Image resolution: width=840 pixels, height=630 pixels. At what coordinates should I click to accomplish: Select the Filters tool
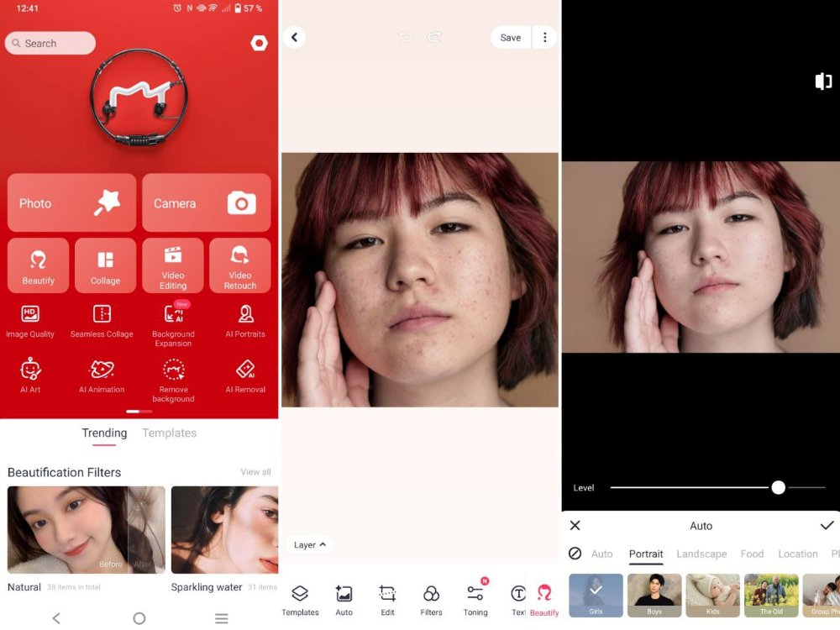coord(431,598)
